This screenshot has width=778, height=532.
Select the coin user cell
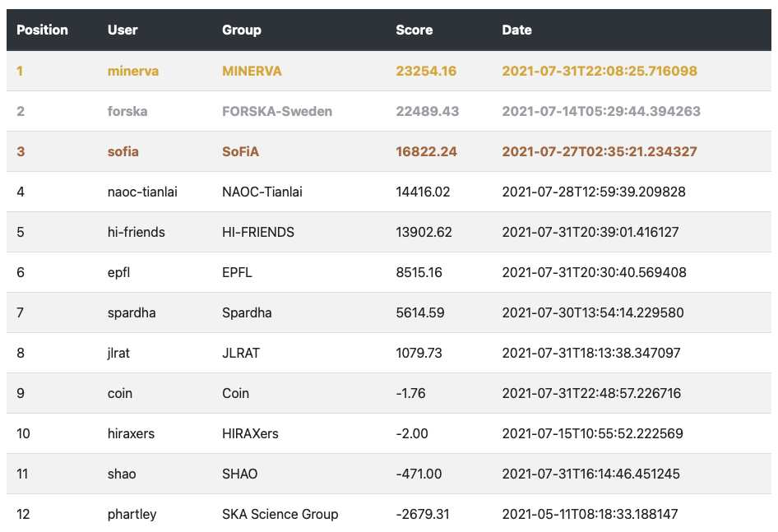click(119, 393)
